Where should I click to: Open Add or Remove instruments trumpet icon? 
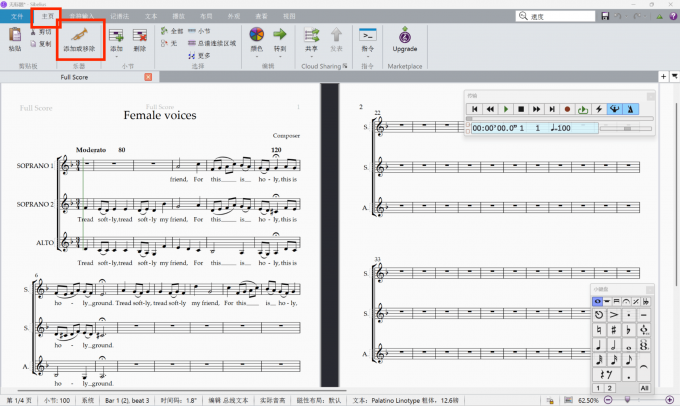79,35
